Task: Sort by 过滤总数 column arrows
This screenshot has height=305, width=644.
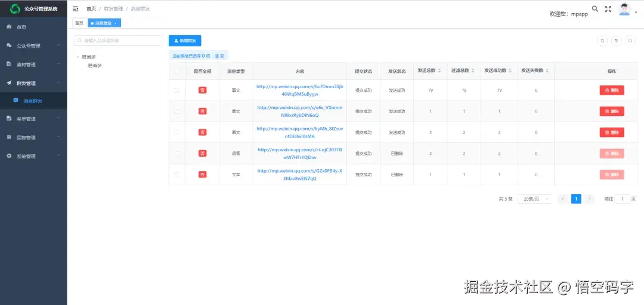Action: coord(473,71)
